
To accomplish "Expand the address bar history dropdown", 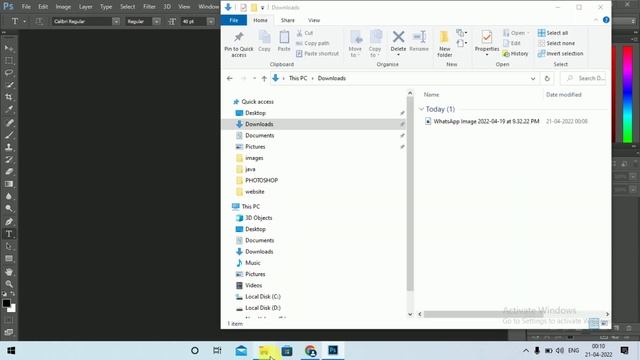I will pos(533,78).
